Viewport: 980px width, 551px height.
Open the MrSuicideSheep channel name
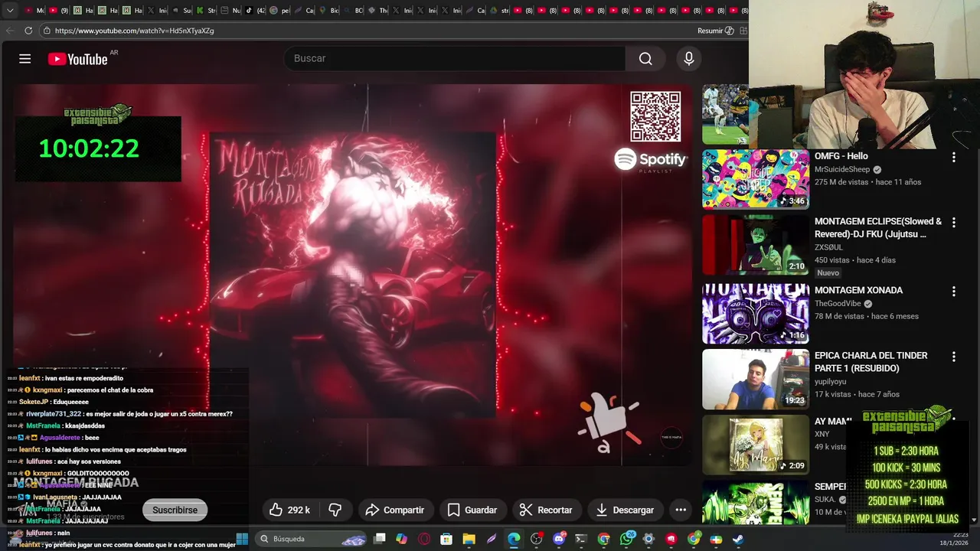coord(842,170)
